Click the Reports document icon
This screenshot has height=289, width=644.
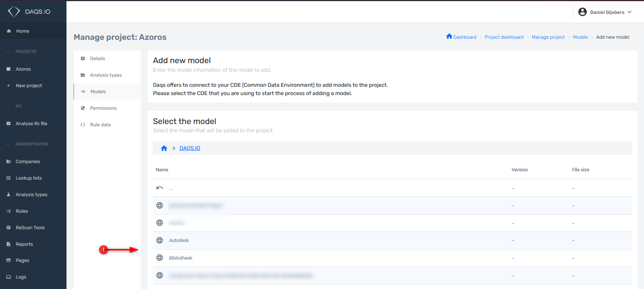tap(9, 244)
